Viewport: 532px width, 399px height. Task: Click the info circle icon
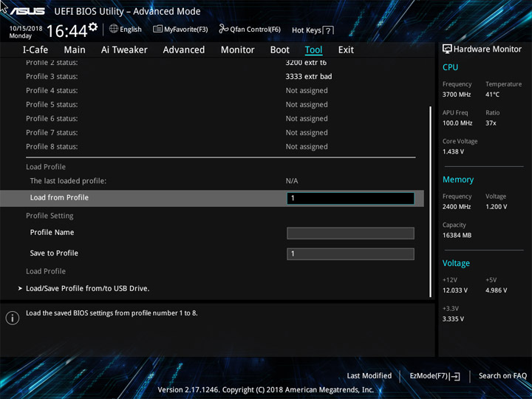coord(13,318)
